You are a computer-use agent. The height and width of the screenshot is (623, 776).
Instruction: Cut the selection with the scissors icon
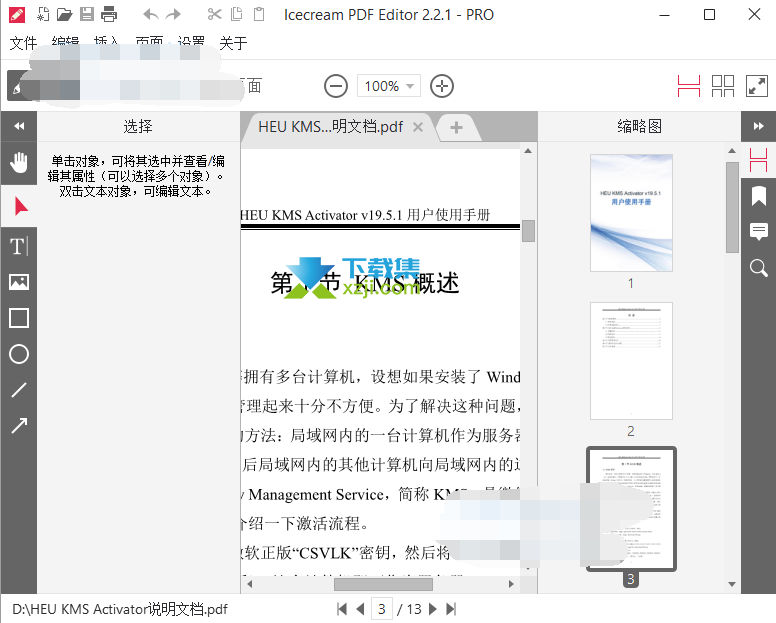(x=214, y=14)
